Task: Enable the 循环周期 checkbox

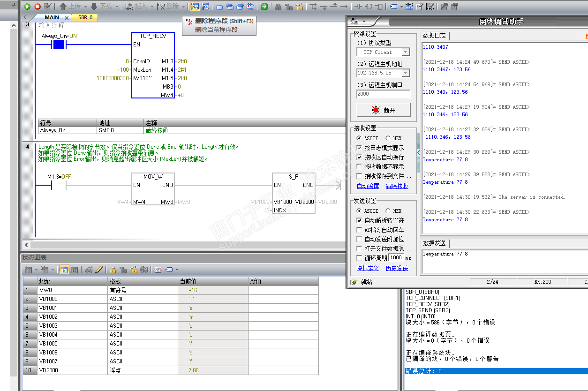Action: [x=360, y=258]
